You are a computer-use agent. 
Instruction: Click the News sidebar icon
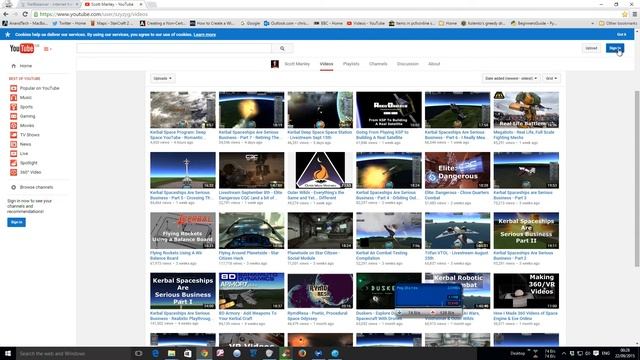(13, 144)
